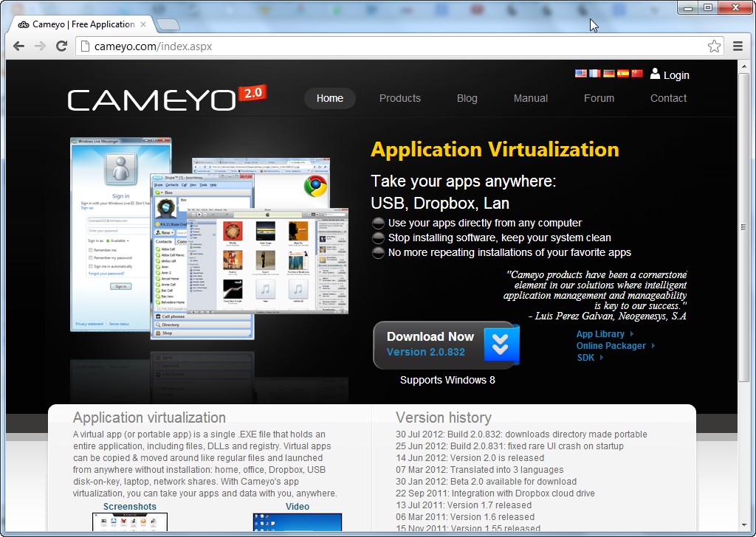Viewport: 756px width, 537px height.
Task: Open the Chrome menu icon
Action: tap(738, 46)
